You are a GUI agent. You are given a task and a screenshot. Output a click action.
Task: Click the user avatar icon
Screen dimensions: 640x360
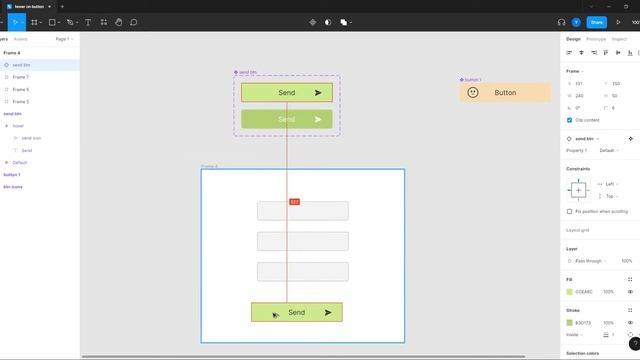(x=576, y=22)
